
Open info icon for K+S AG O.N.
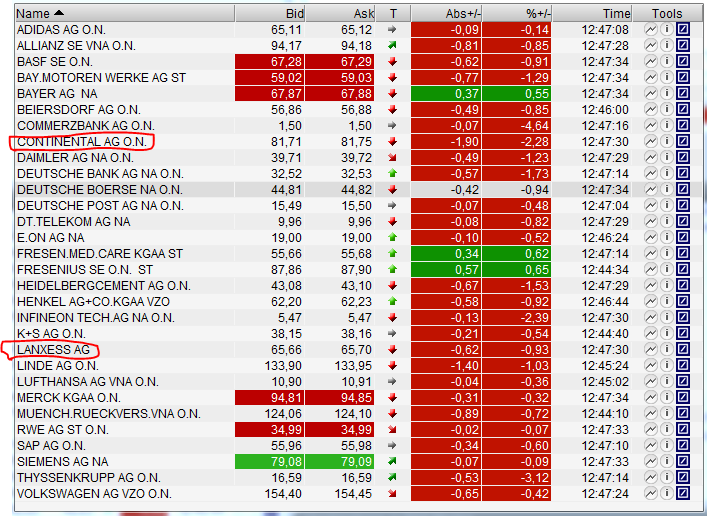[x=667, y=334]
